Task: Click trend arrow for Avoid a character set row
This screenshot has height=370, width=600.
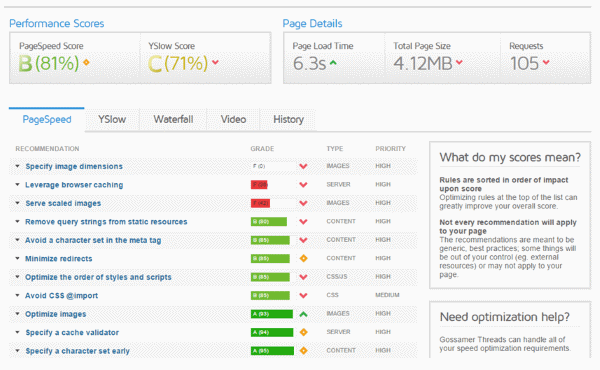Action: pos(303,240)
